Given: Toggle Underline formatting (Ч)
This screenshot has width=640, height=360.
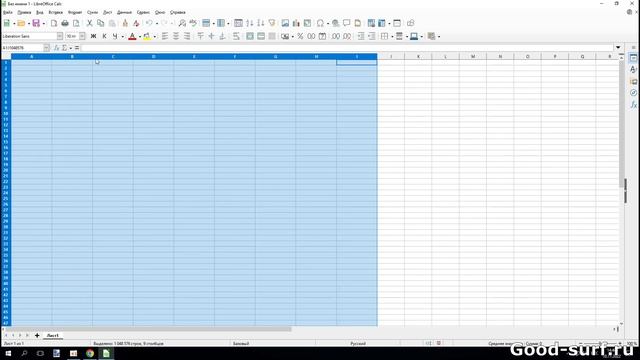Looking at the screenshot, I should pos(115,36).
